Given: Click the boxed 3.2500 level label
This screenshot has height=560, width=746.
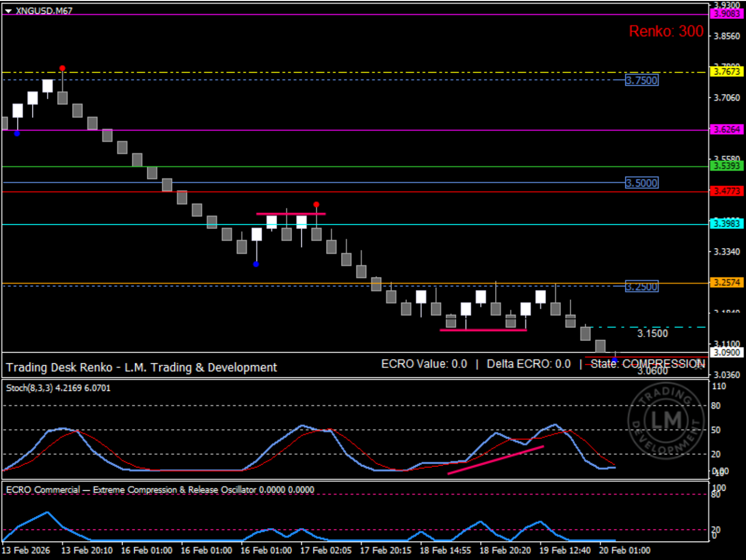Looking at the screenshot, I should point(642,286).
